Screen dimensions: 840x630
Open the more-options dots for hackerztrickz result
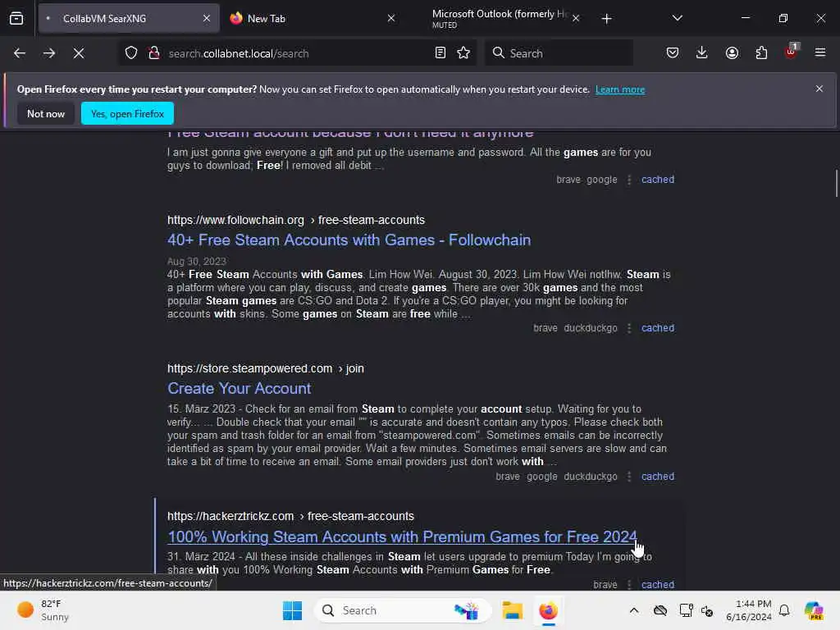[x=629, y=584]
